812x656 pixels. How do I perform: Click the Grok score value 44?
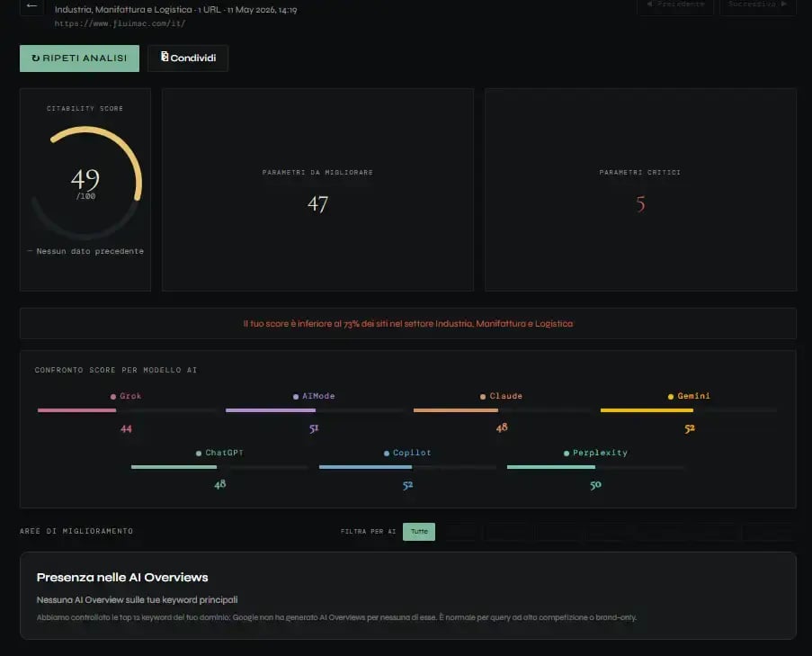pyautogui.click(x=126, y=428)
